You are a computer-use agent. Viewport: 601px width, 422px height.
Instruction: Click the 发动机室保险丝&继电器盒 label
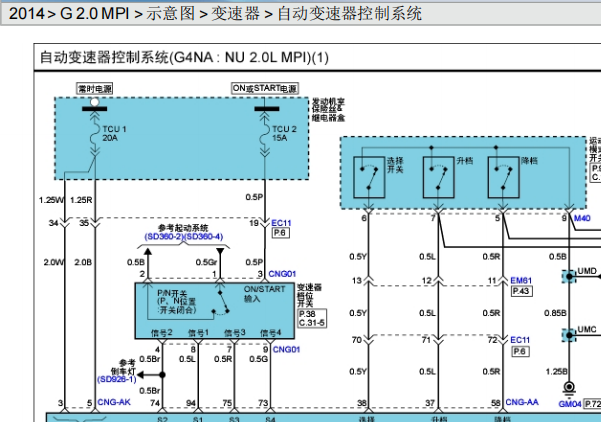tap(328, 110)
